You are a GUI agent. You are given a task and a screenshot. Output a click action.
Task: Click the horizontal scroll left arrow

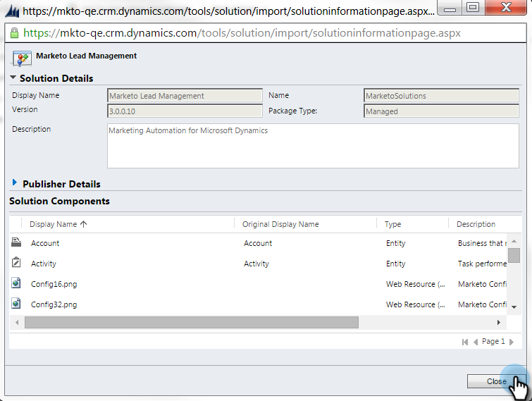[x=17, y=322]
